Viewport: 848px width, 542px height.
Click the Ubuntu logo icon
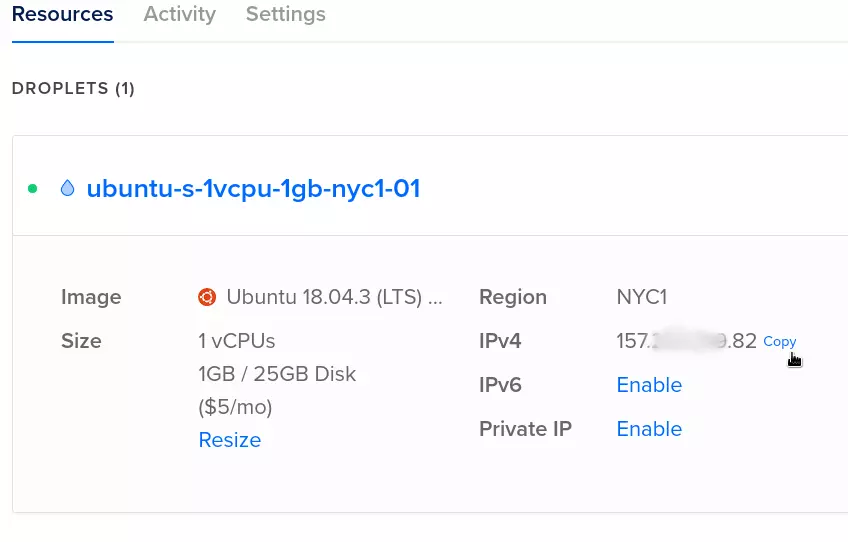[x=207, y=297]
